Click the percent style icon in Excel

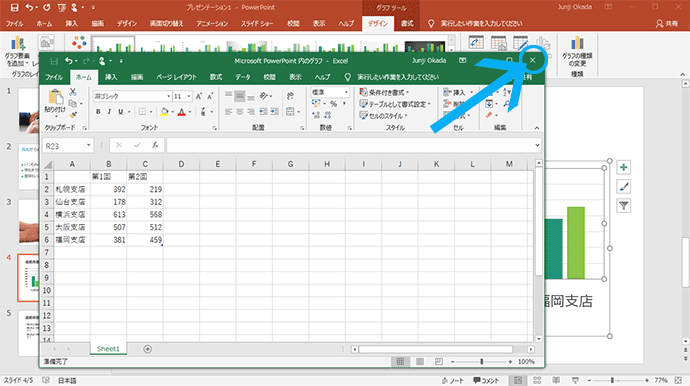(334, 104)
